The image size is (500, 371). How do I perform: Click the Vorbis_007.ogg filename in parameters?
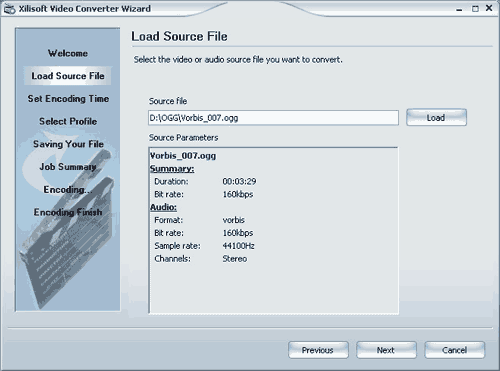pos(183,156)
